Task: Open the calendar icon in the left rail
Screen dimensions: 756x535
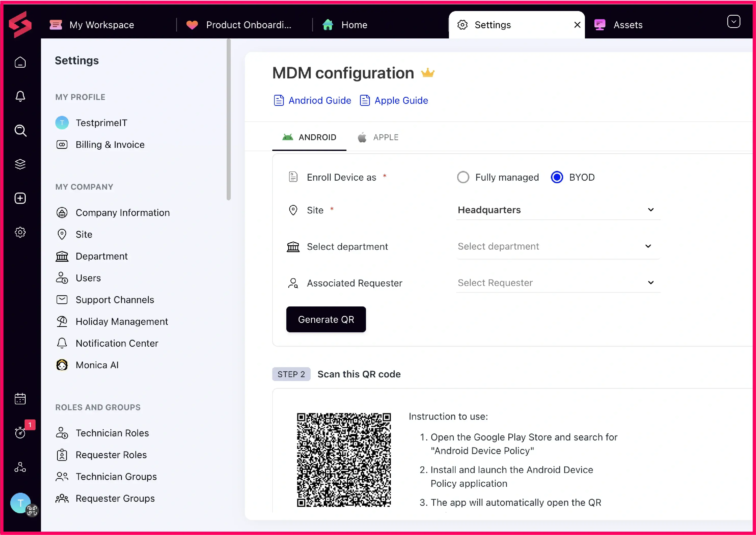Action: (20, 399)
